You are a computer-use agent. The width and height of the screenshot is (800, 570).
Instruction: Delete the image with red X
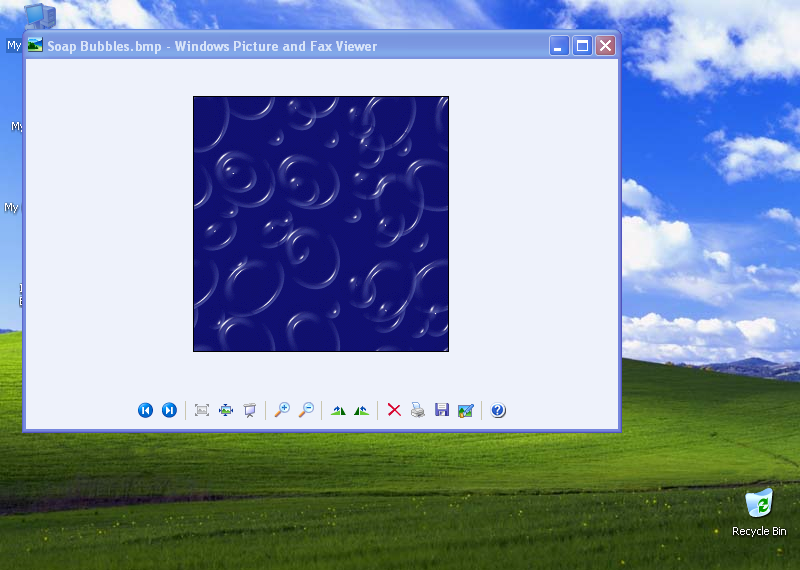tap(394, 410)
